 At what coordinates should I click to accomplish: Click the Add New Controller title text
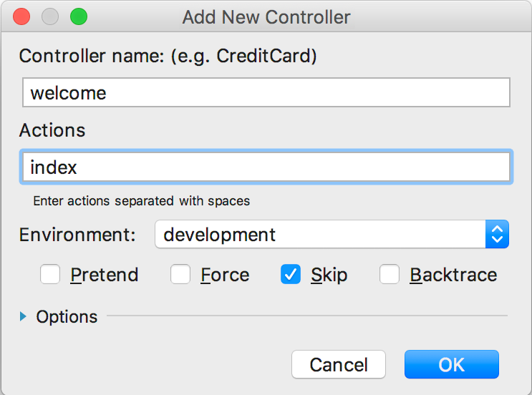click(266, 16)
